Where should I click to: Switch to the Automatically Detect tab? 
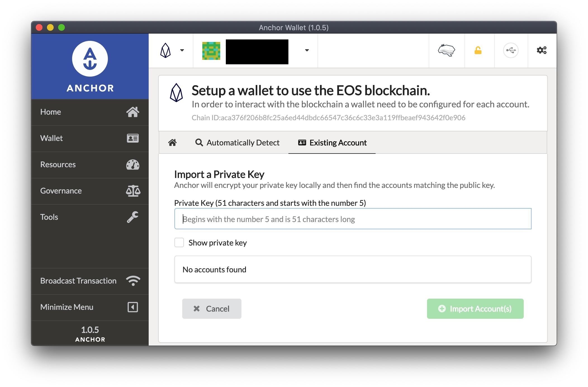coord(237,143)
